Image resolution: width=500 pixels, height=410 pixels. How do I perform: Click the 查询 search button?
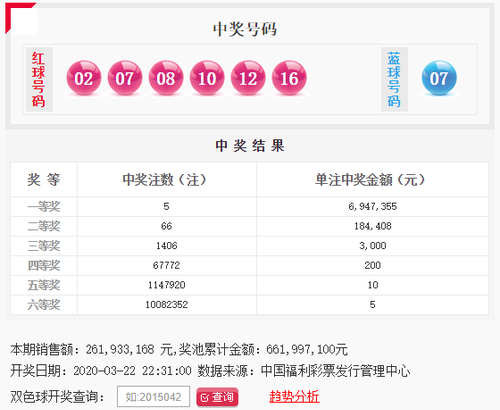point(217,397)
